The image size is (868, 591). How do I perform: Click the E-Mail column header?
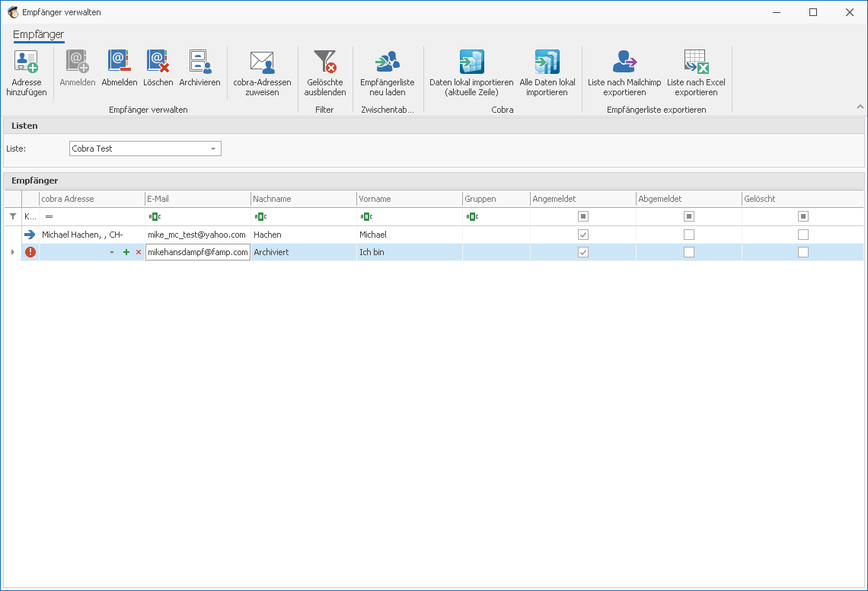tap(197, 199)
